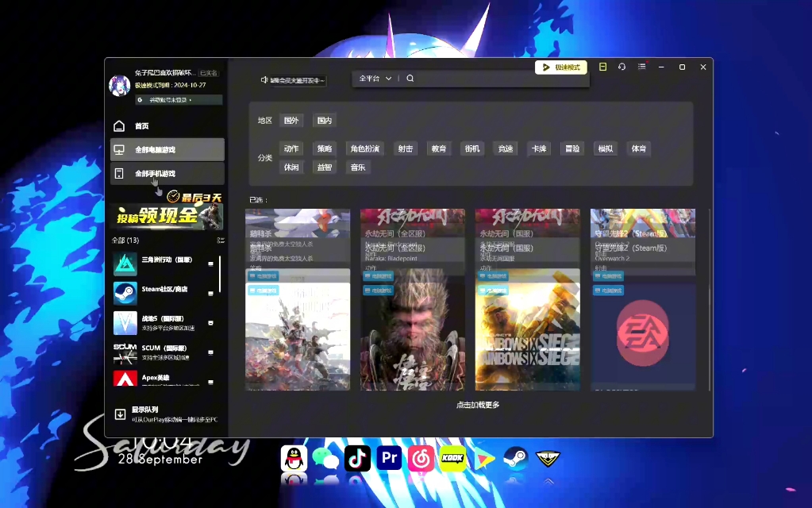
Task: Select the 卡牌 category tag
Action: coord(539,148)
